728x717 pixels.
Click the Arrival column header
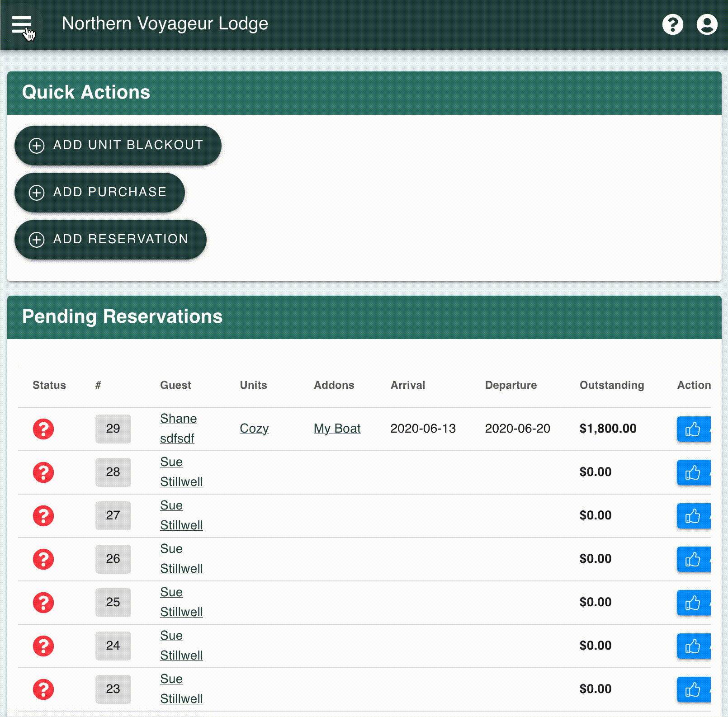pos(408,385)
